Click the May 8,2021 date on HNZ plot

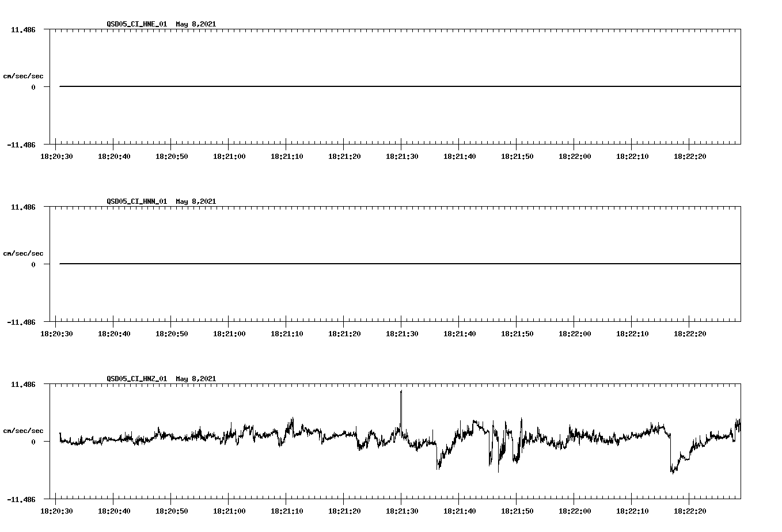click(196, 379)
